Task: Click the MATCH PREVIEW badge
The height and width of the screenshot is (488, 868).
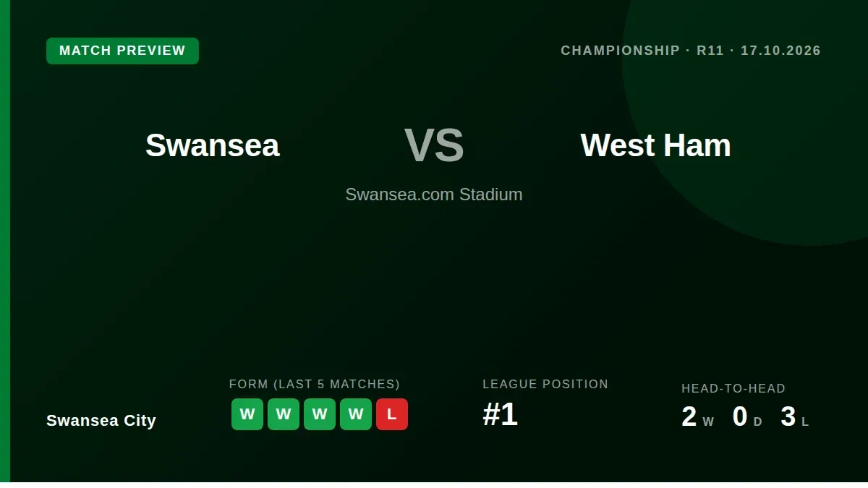Action: pyautogui.click(x=122, y=51)
